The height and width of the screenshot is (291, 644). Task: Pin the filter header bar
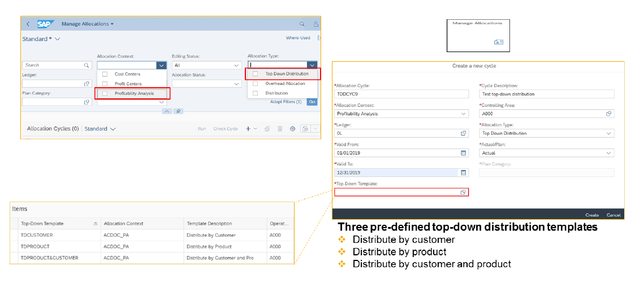(178, 111)
